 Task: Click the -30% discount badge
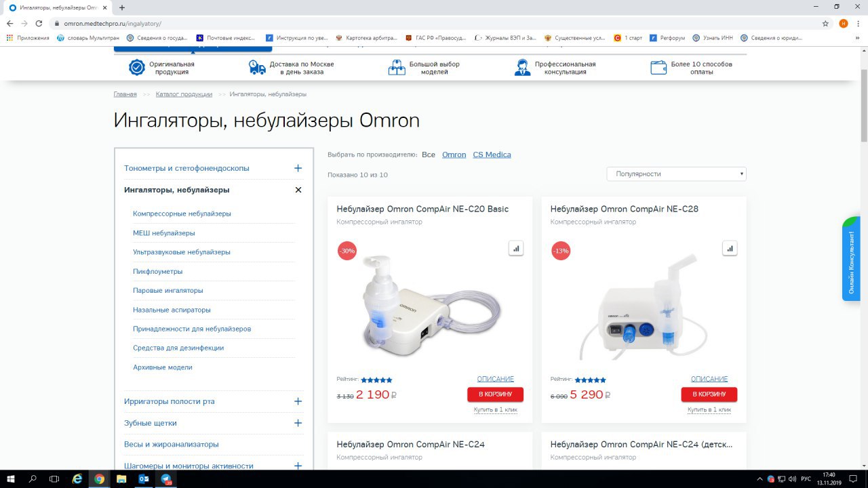pos(347,250)
